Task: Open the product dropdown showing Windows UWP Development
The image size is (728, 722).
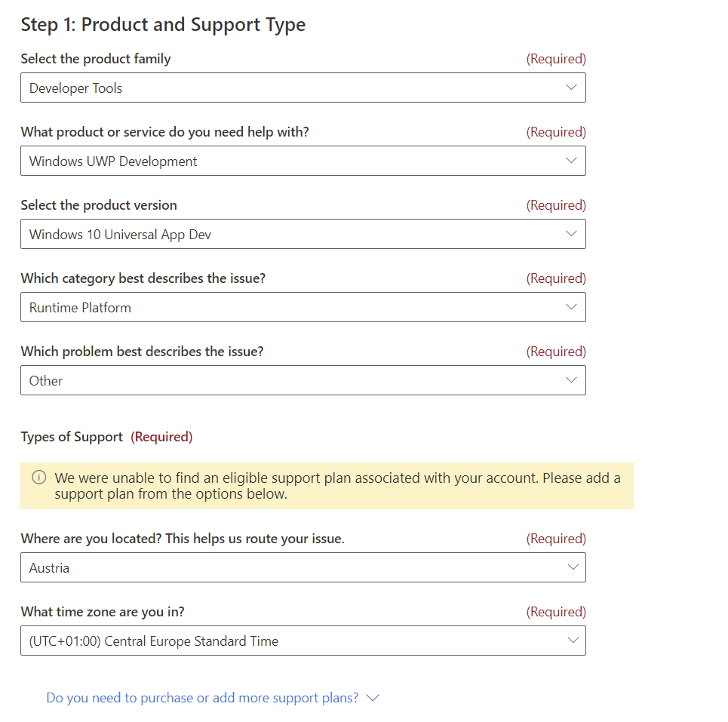Action: [x=302, y=161]
